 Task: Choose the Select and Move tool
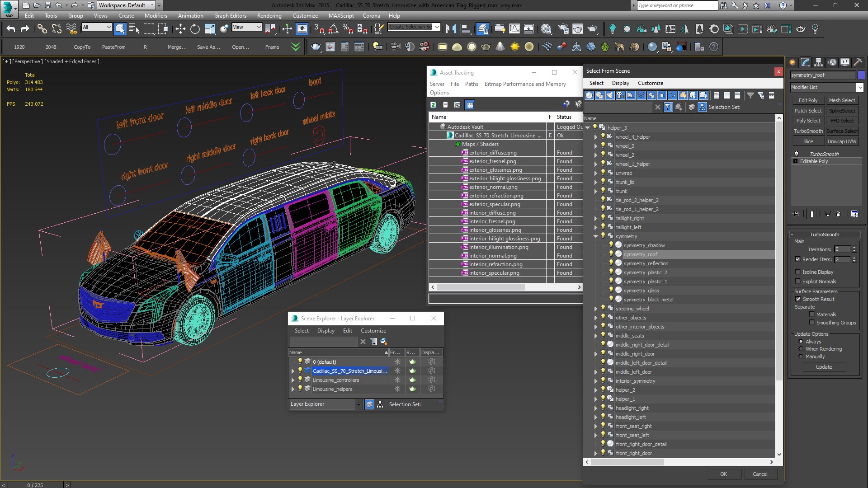pyautogui.click(x=180, y=29)
